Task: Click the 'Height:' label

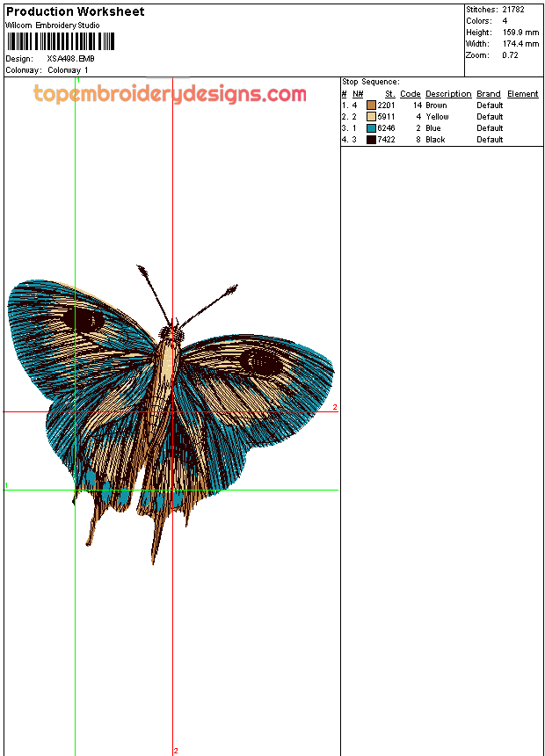Action: pos(479,33)
